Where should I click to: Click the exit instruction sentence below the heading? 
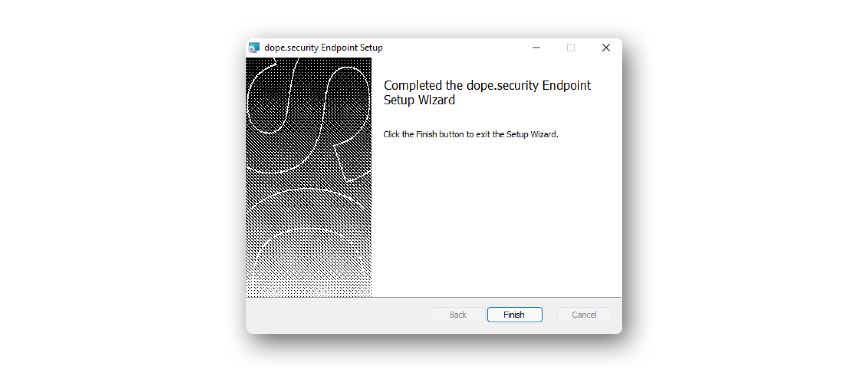[470, 135]
